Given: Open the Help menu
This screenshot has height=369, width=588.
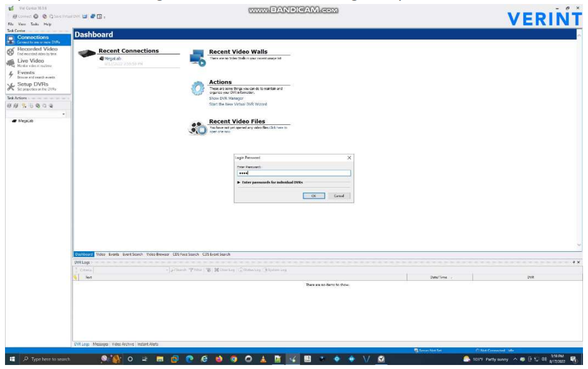Looking at the screenshot, I should pyautogui.click(x=47, y=24).
